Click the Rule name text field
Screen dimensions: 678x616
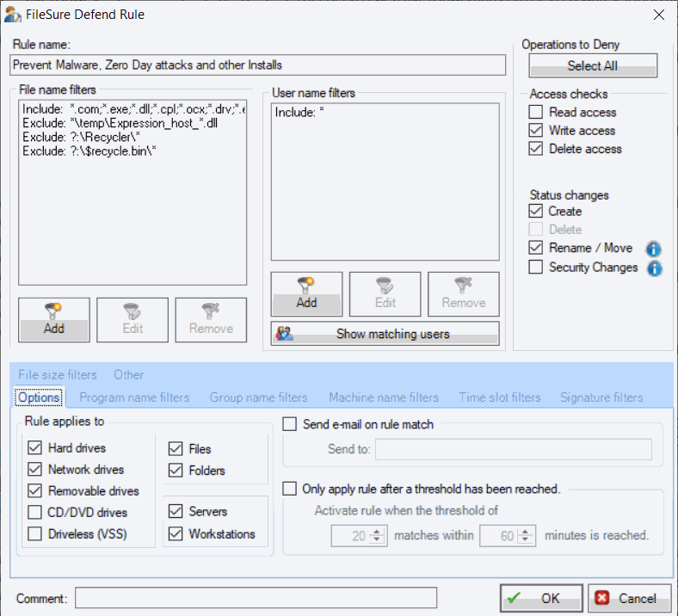258,65
